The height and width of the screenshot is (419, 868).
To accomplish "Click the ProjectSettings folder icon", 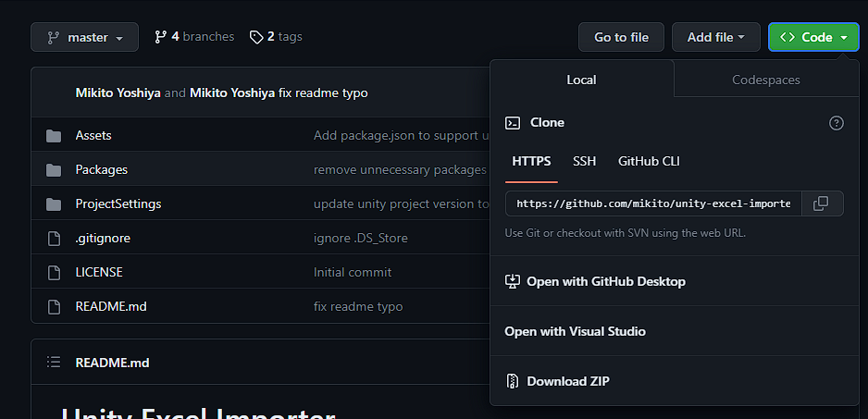I will [x=54, y=204].
